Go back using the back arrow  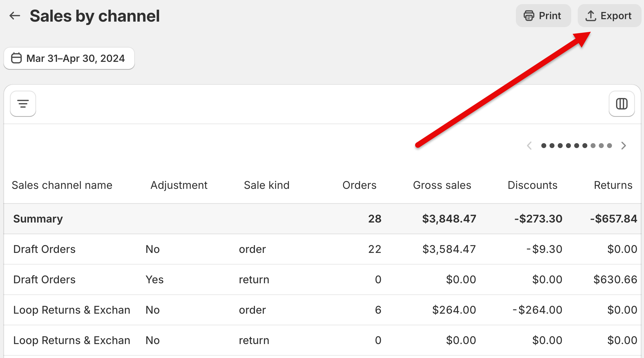click(15, 16)
